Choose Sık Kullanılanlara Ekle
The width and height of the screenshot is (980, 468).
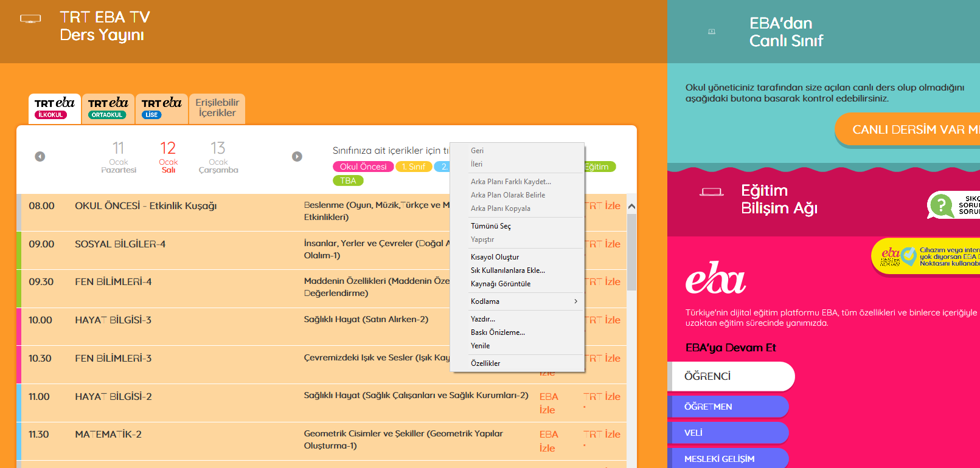[517, 270]
